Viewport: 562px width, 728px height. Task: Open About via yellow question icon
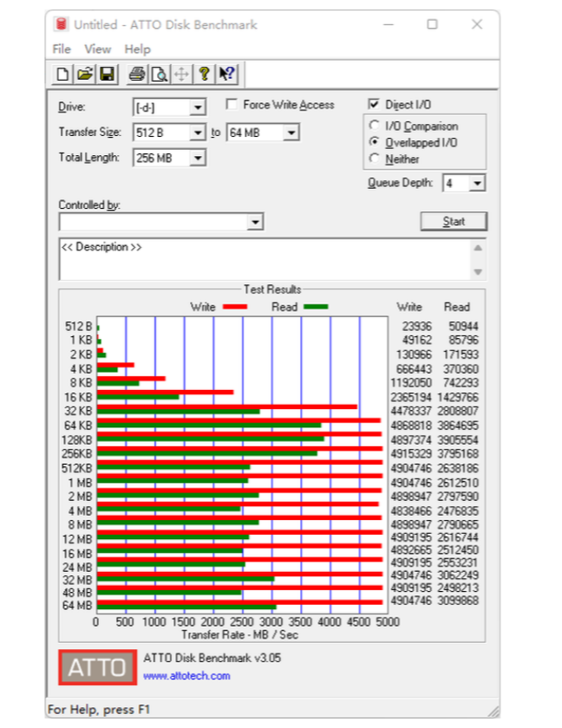click(204, 75)
